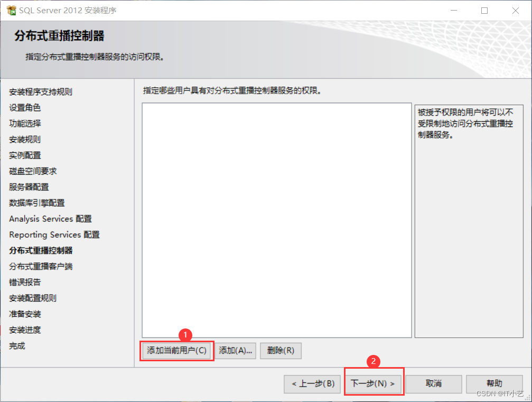Click the 添加当前用户(C) button
This screenshot has height=402, width=532.
[x=177, y=350]
